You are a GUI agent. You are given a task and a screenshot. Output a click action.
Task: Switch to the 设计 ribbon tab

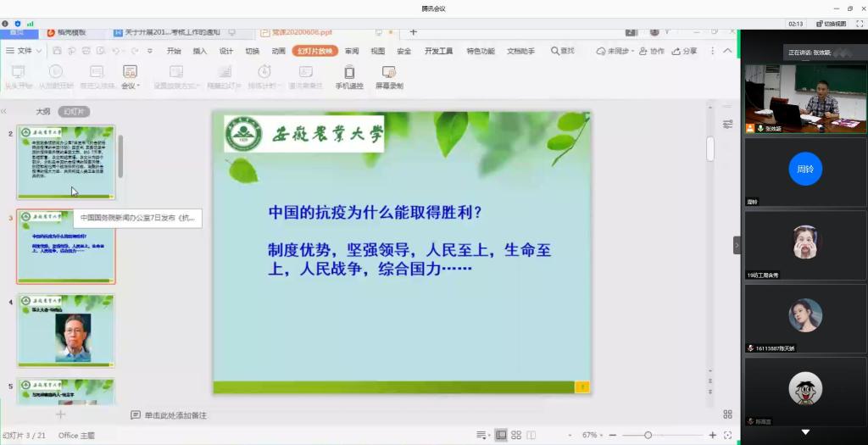tap(226, 51)
